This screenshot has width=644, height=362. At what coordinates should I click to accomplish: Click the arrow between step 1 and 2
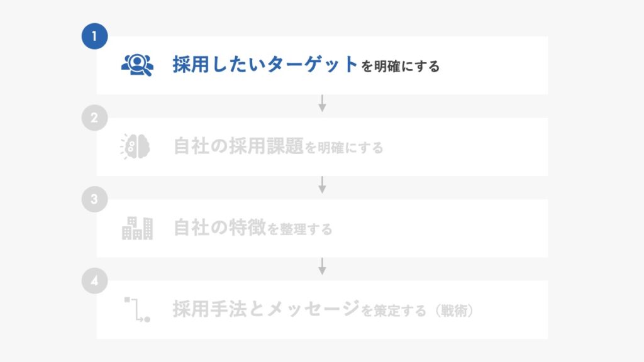point(322,103)
